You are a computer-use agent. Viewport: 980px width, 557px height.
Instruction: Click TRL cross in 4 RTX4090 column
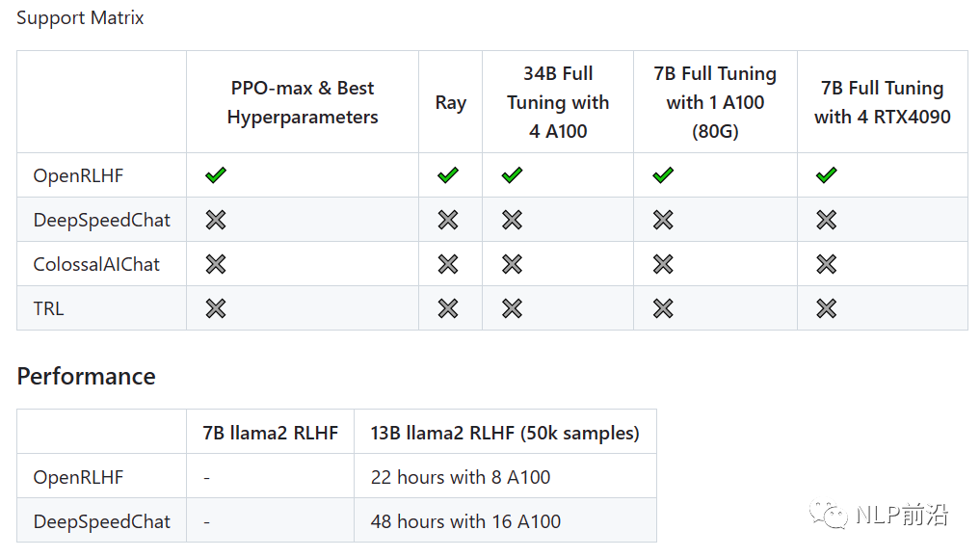click(826, 308)
